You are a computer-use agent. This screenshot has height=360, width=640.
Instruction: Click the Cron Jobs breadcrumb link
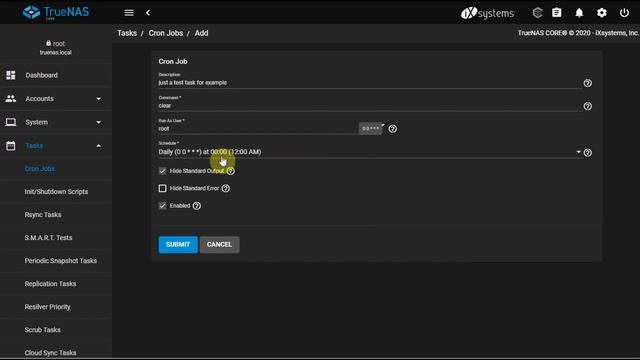166,33
